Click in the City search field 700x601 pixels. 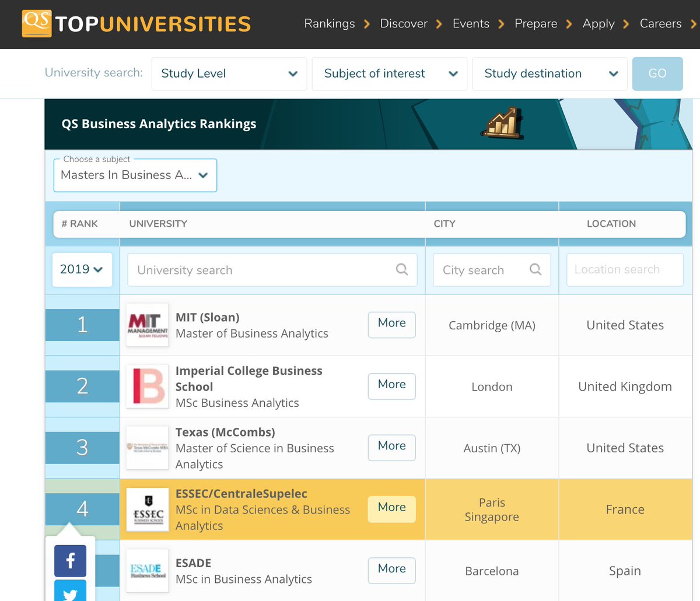pyautogui.click(x=492, y=269)
